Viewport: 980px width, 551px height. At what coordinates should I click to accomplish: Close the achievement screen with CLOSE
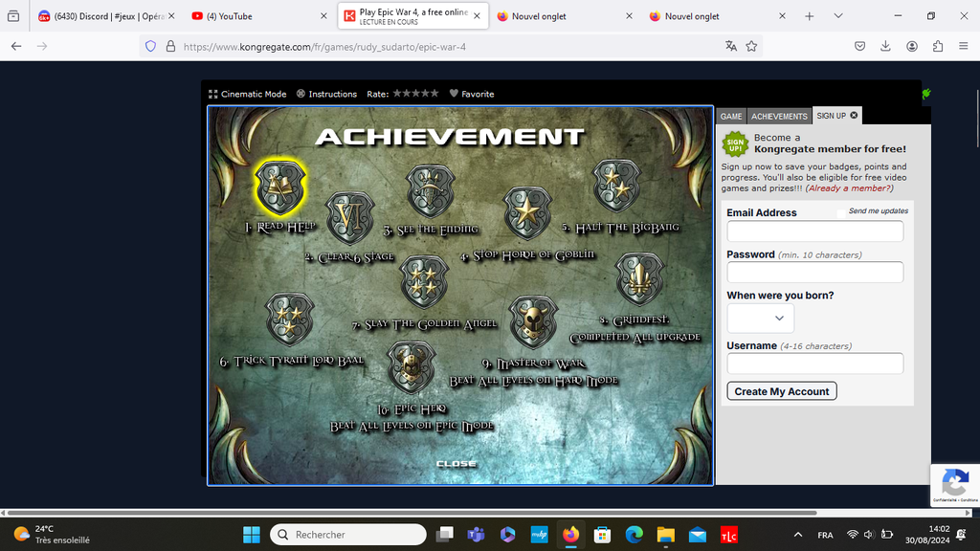click(x=457, y=464)
